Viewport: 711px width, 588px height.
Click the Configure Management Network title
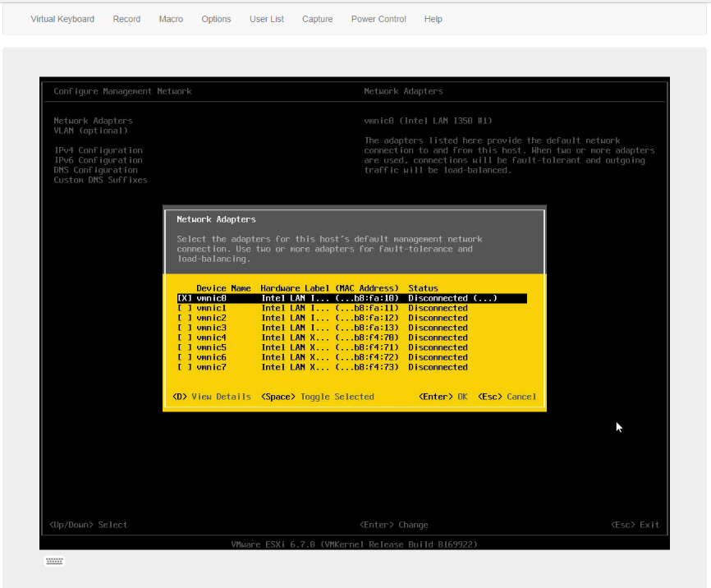(x=122, y=91)
